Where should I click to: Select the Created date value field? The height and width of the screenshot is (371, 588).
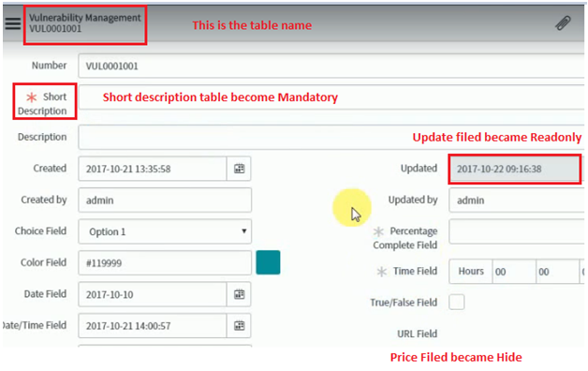(153, 169)
